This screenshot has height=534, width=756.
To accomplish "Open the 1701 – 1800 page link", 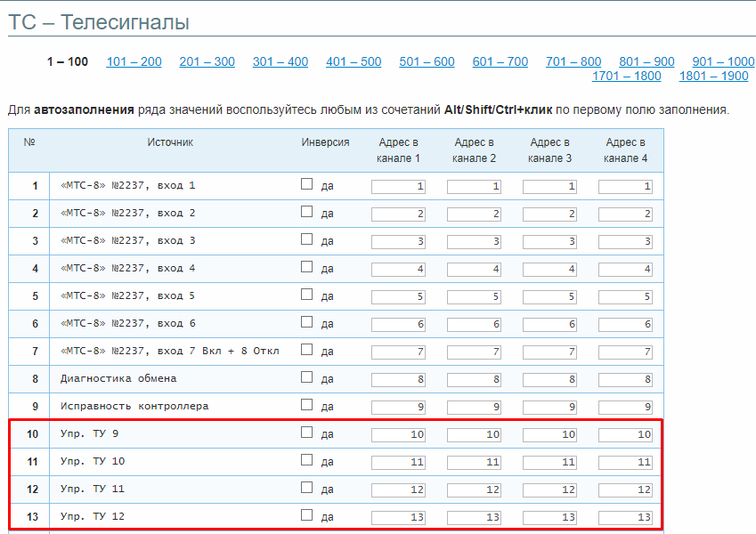I will click(627, 76).
